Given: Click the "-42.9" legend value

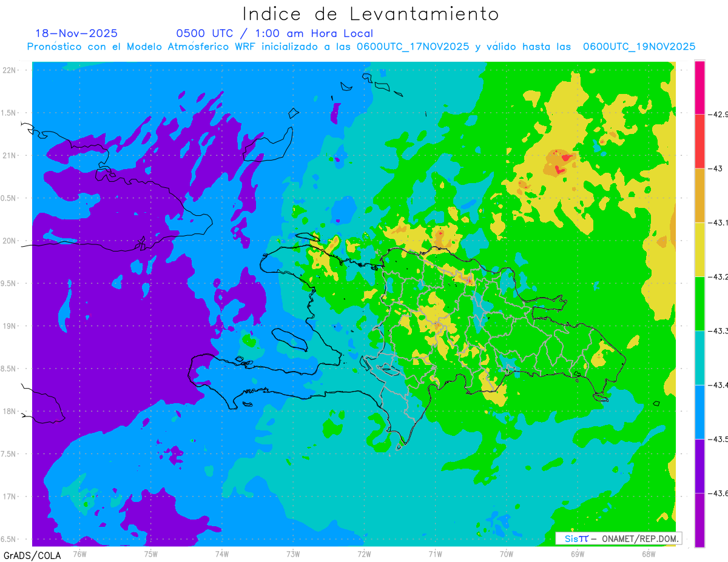Looking at the screenshot, I should click(719, 114).
